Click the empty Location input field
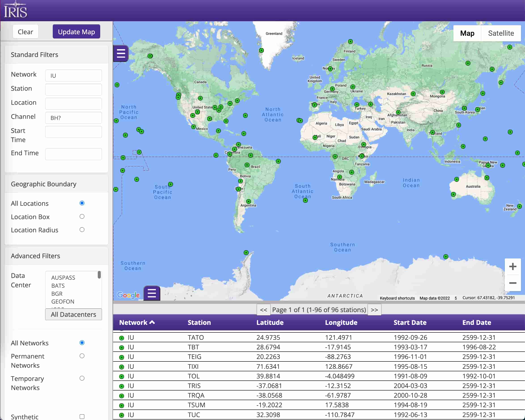The image size is (525, 420). tap(73, 104)
